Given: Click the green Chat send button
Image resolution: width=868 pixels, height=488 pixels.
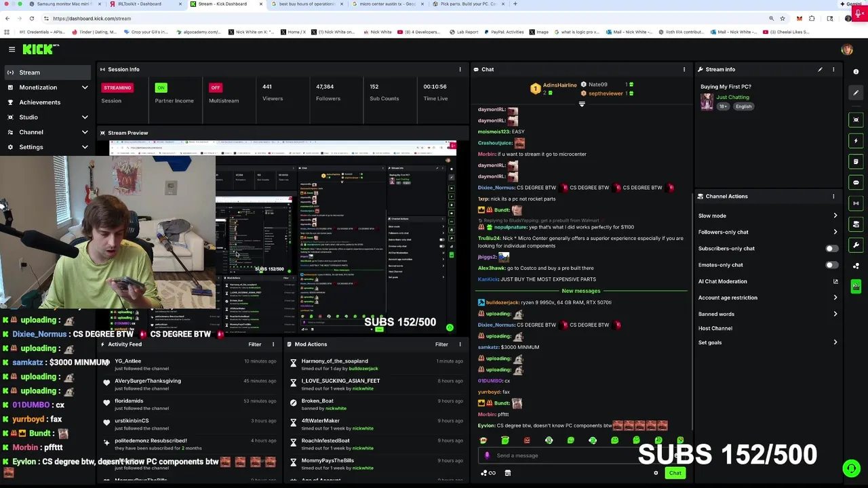Looking at the screenshot, I should pyautogui.click(x=675, y=473).
